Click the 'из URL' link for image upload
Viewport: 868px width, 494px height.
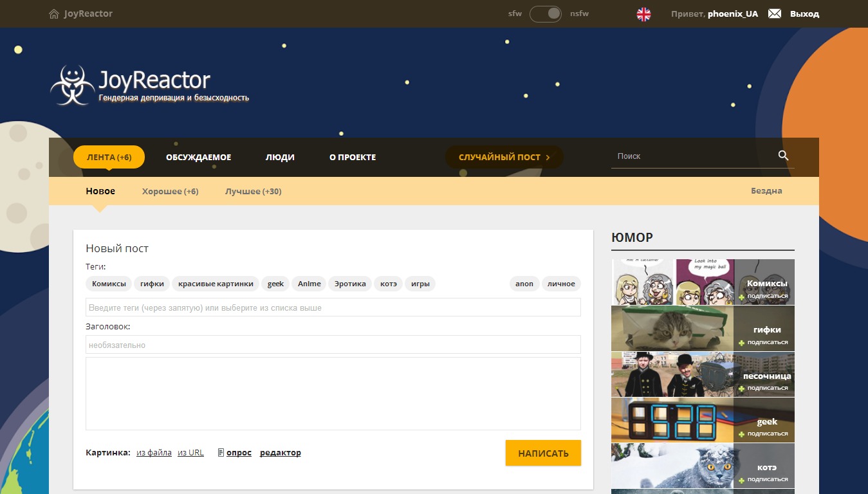point(190,452)
